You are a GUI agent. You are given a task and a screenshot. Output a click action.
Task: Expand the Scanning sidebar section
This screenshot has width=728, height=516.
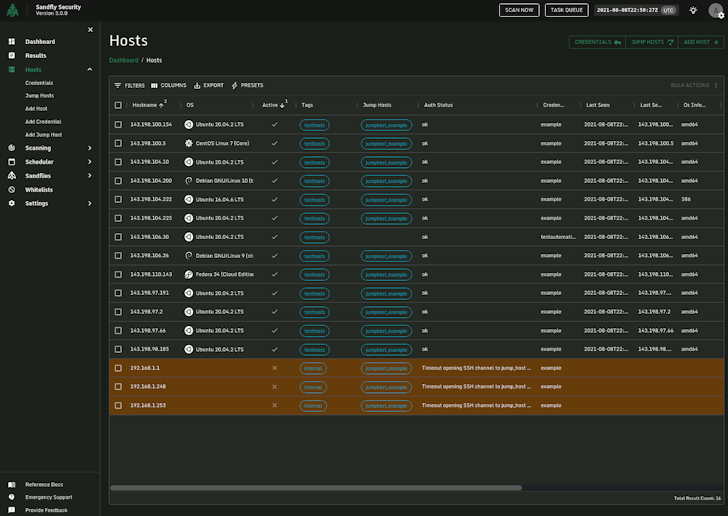[90, 148]
